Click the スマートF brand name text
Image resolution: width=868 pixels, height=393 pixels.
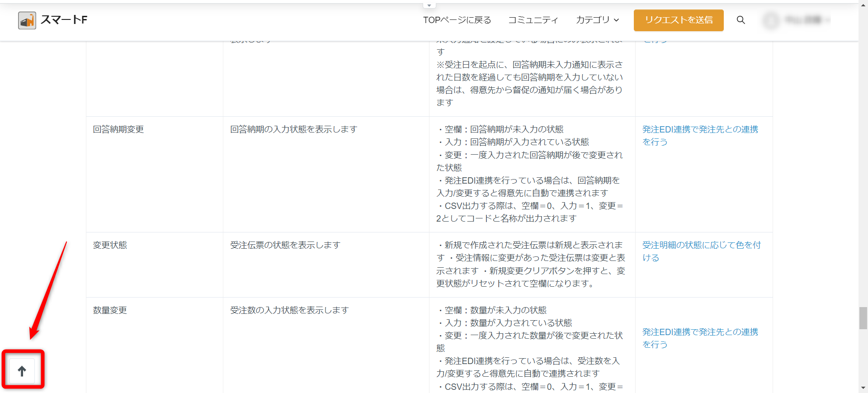(64, 20)
